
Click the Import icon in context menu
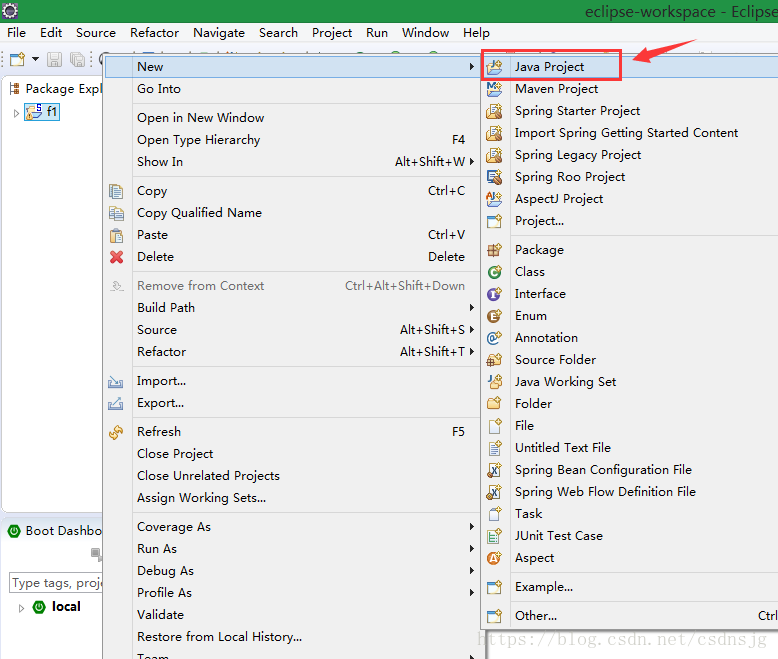[x=116, y=381]
